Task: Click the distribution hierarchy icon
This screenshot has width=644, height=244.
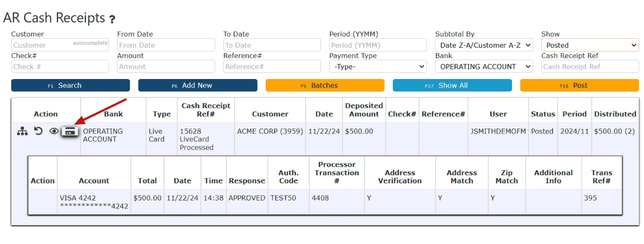Action: click(x=22, y=131)
